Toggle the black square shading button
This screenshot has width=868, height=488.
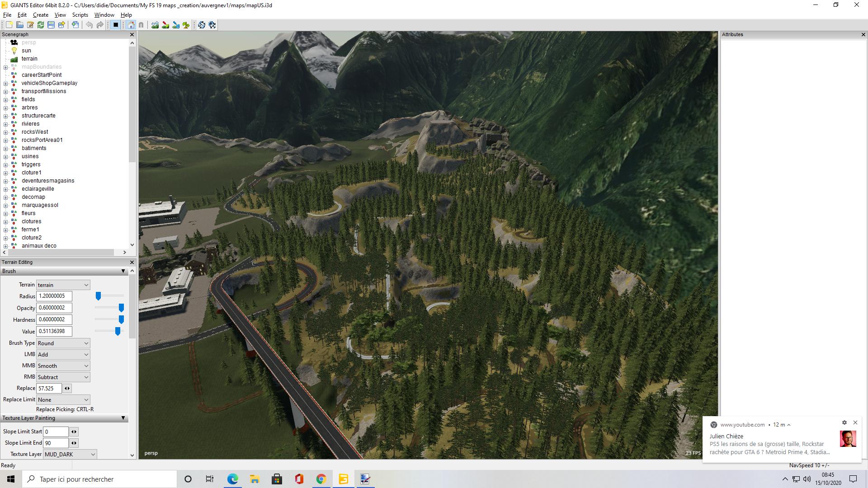point(116,25)
